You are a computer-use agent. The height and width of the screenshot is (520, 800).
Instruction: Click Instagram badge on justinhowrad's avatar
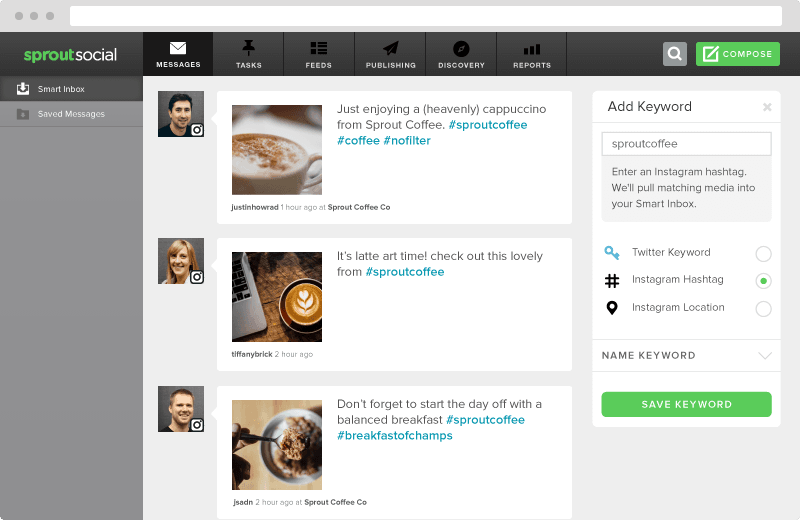tap(197, 130)
